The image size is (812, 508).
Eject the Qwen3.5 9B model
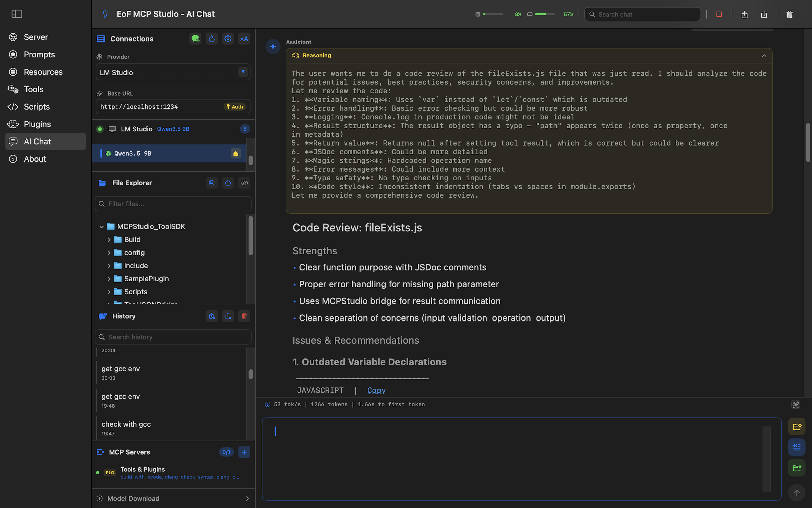click(x=236, y=154)
